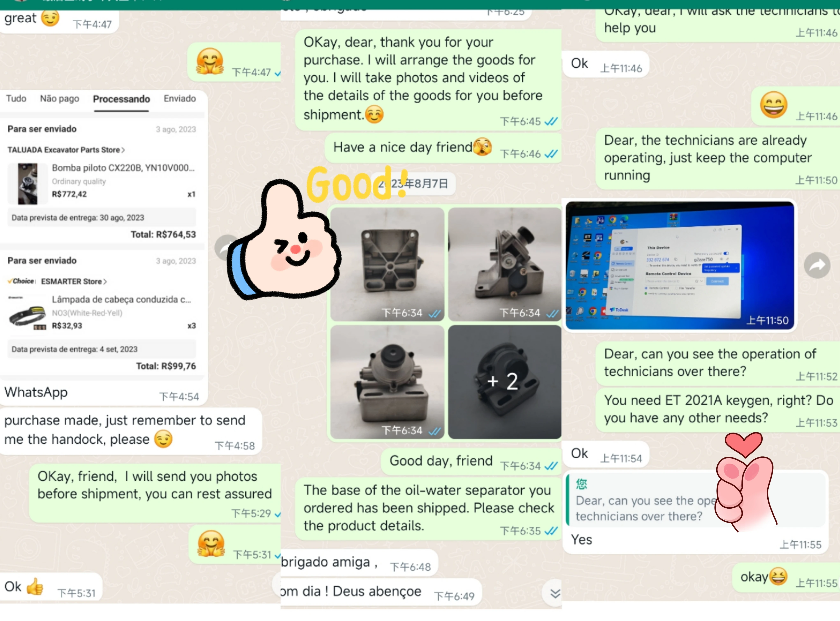Click the hugging face emoji sent at 4:47

(210, 61)
